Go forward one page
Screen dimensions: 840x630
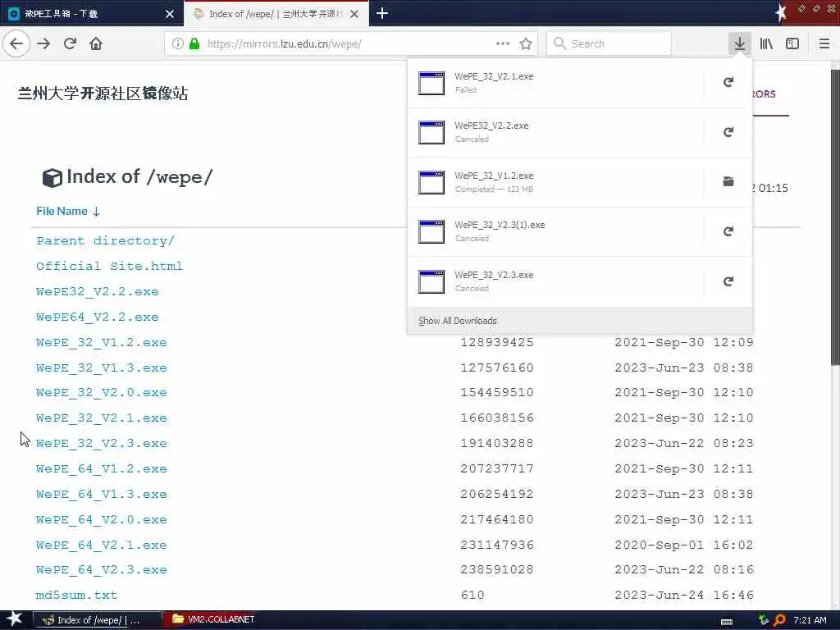[x=44, y=43]
